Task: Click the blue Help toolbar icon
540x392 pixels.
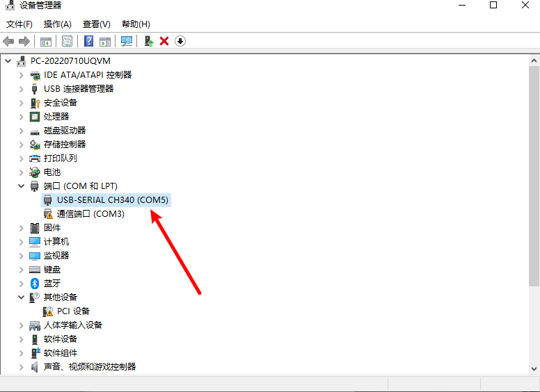Action: pyautogui.click(x=89, y=41)
